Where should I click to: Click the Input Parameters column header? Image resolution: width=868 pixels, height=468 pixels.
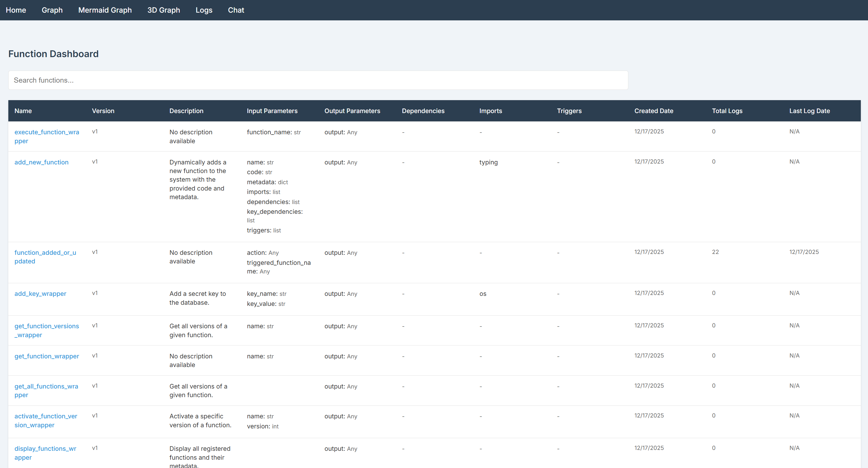point(272,110)
